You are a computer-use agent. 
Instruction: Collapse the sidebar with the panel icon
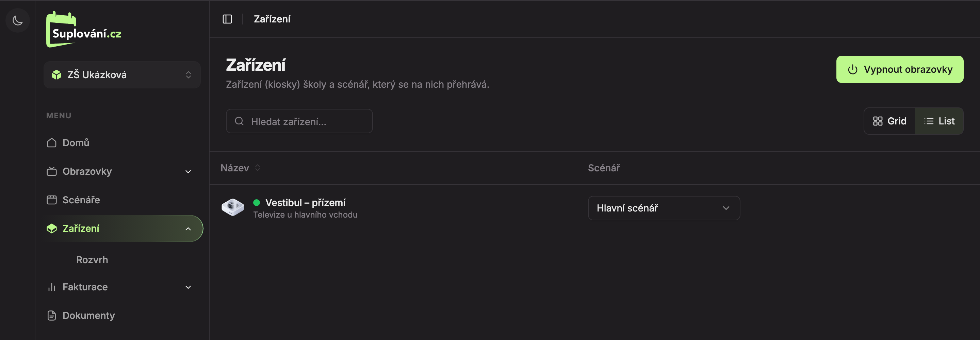(227, 19)
